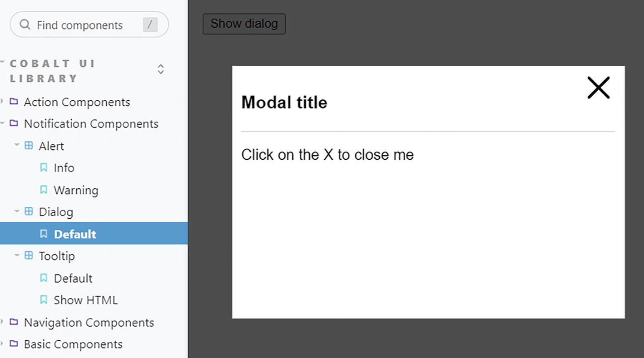Collapse the Dialog component tree arrow

[17, 211]
